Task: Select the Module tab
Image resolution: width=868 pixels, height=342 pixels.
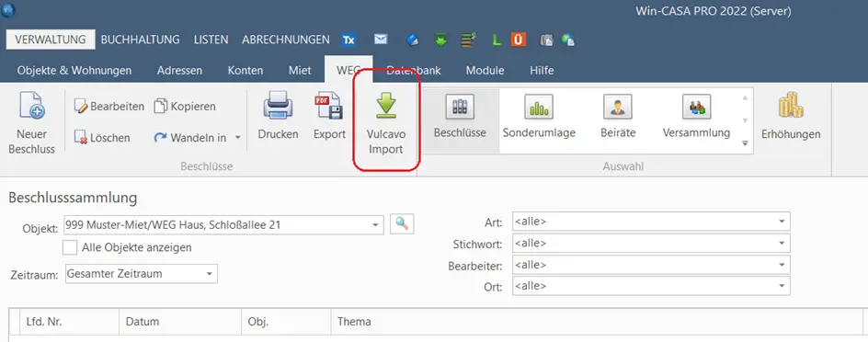Action: [x=485, y=70]
